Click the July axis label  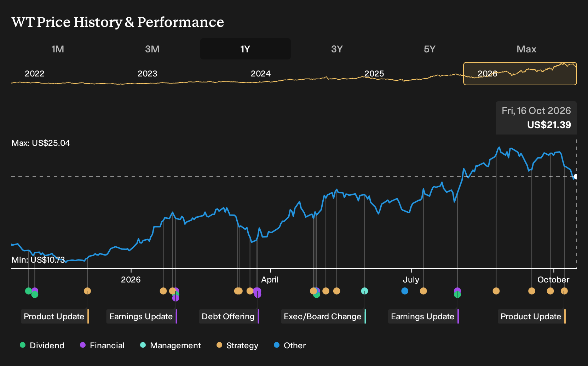tap(411, 280)
